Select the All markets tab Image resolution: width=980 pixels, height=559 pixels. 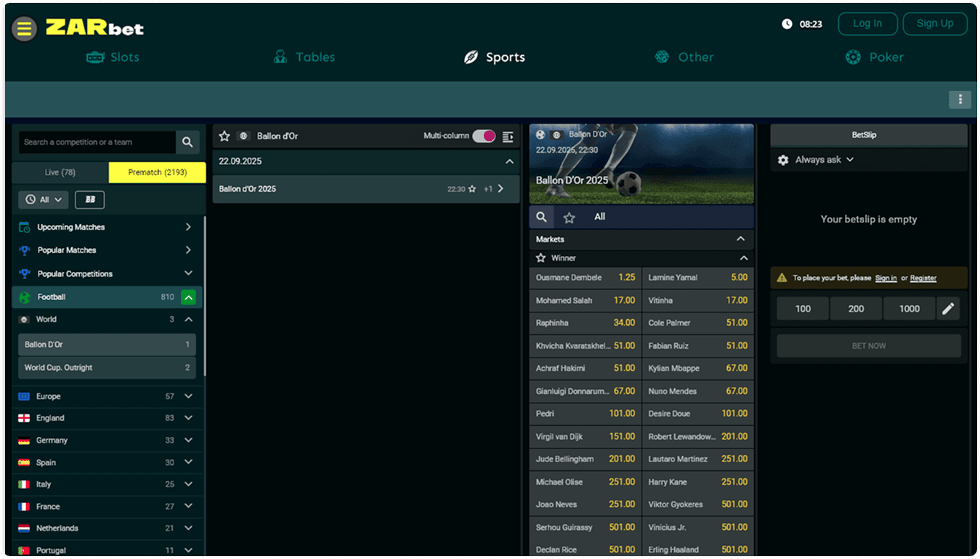[599, 217]
